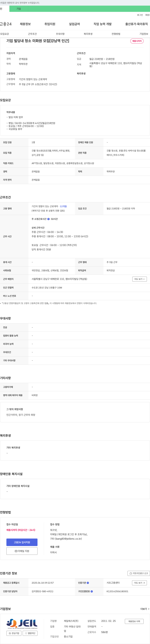Click the 채용시까지 status badge

coord(137,41)
